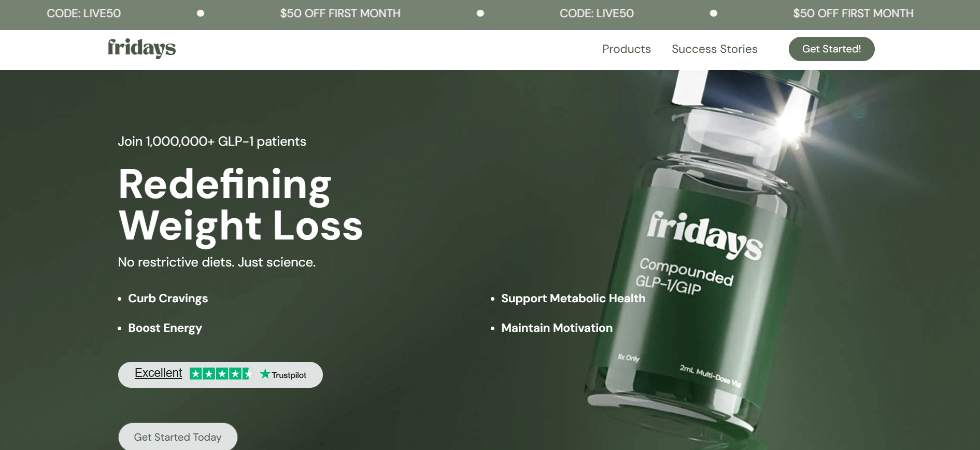980x450 pixels.
Task: Click the first $50 OFF FIRST MONTH banner
Action: (x=340, y=13)
